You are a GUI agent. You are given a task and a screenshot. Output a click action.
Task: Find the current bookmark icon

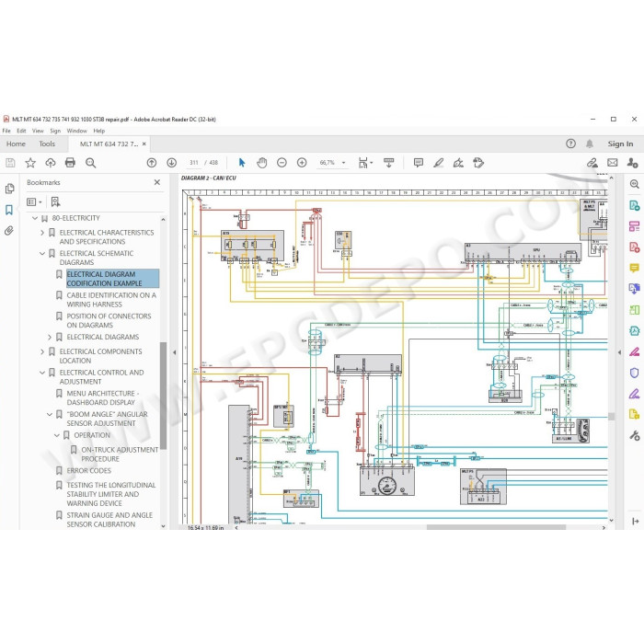tap(55, 201)
